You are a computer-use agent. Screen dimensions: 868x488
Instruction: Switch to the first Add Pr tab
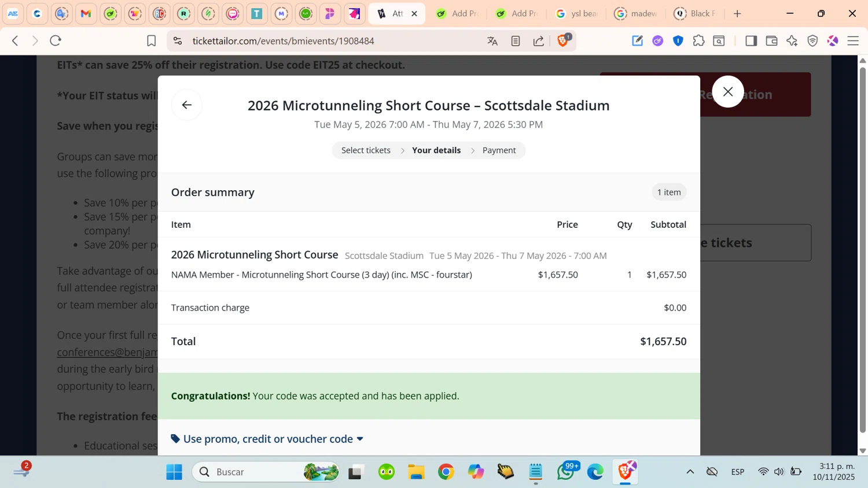(x=457, y=13)
